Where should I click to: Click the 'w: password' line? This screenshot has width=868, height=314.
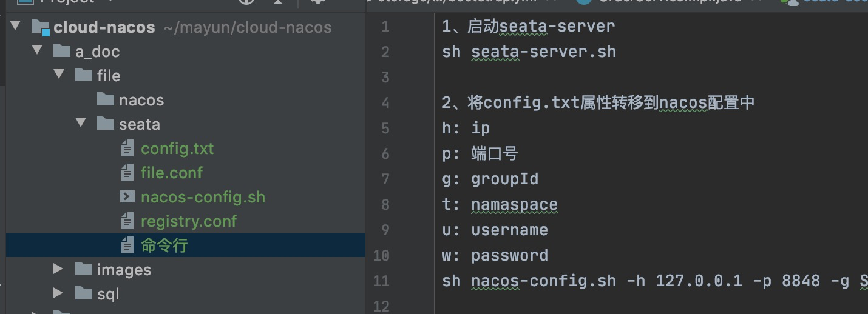click(495, 256)
